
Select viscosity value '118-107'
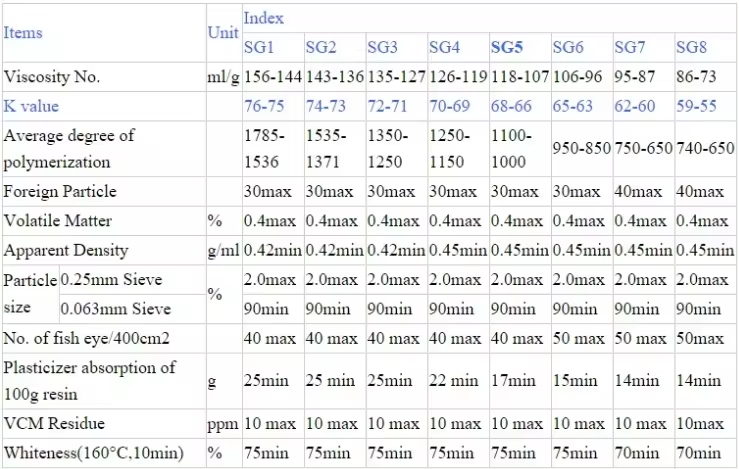520,76
